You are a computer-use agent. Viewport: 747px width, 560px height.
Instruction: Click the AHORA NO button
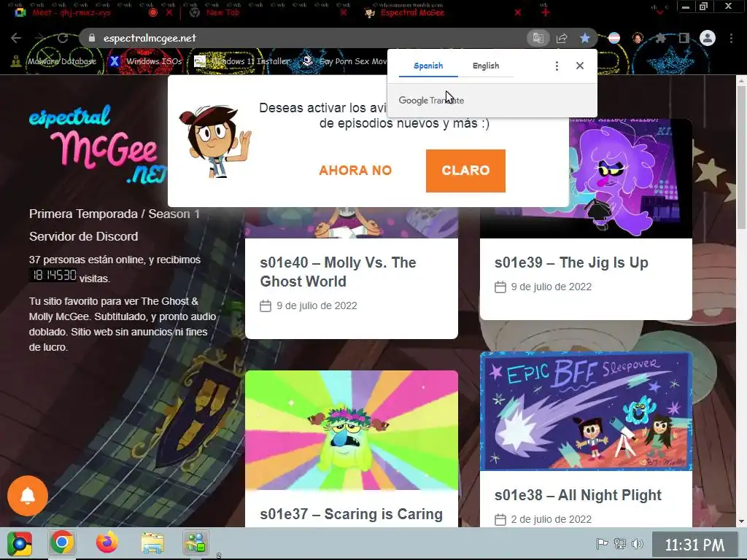tap(355, 171)
